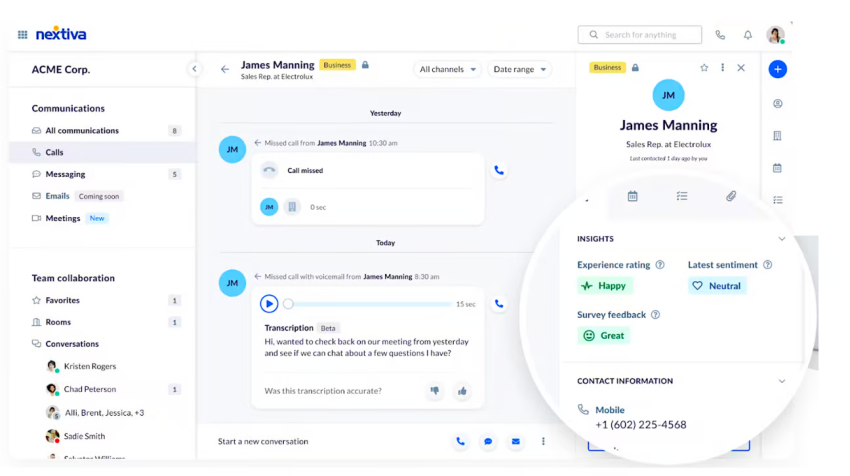
Task: Open Rooms in Team collaboration
Action: pyautogui.click(x=102, y=322)
